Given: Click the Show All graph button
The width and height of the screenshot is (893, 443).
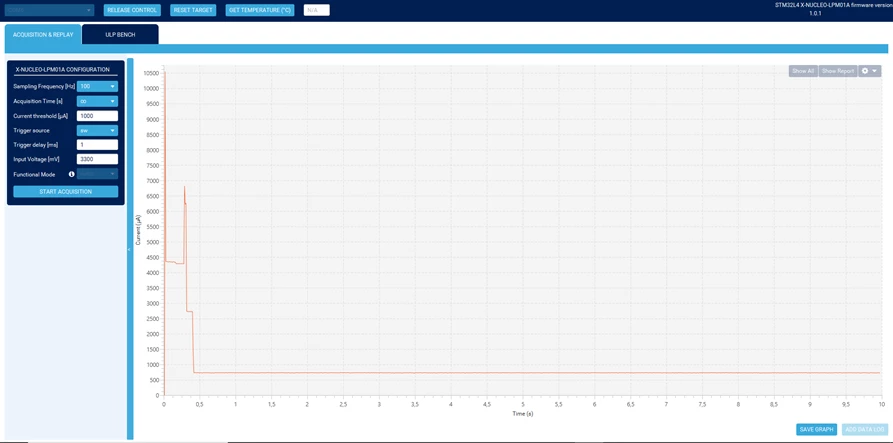Looking at the screenshot, I should click(x=803, y=71).
